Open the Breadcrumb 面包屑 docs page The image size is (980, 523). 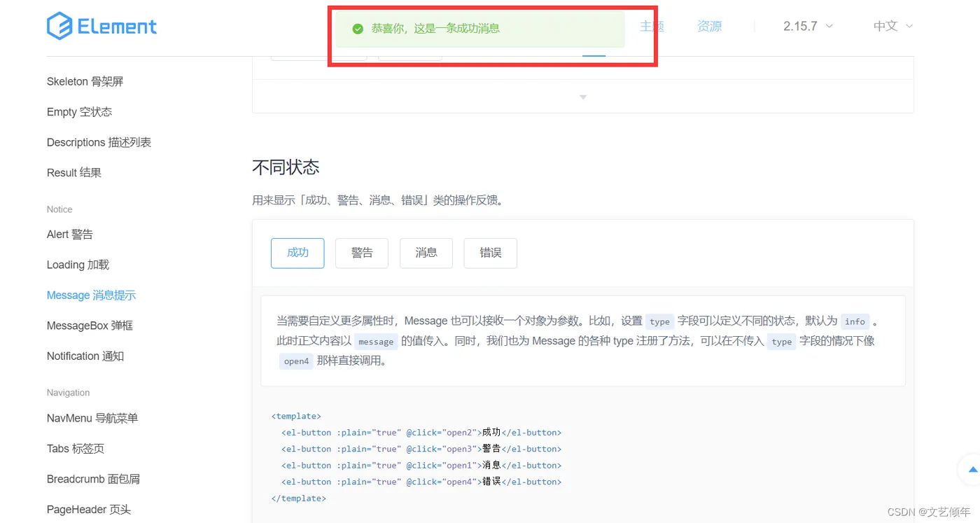click(x=92, y=478)
